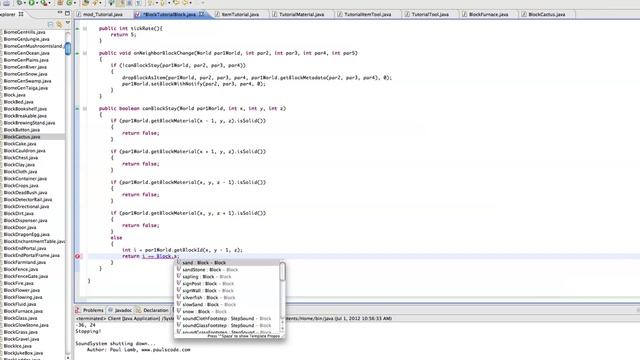Image resolution: width=640 pixels, height=360 pixels.
Task: Click the Package Explorer scrollbar thumb
Action: click(x=68, y=49)
